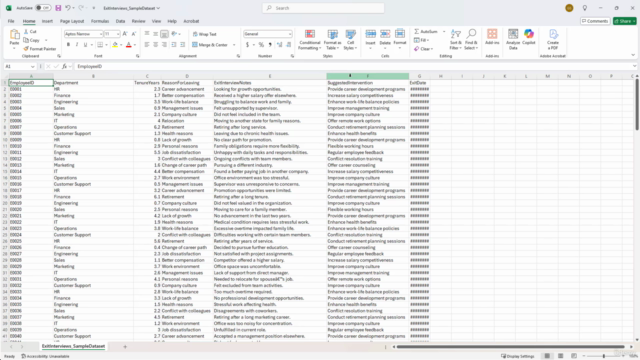Open the Data tab
Viewport: 640px width, 360px height.
pyautogui.click(x=120, y=21)
